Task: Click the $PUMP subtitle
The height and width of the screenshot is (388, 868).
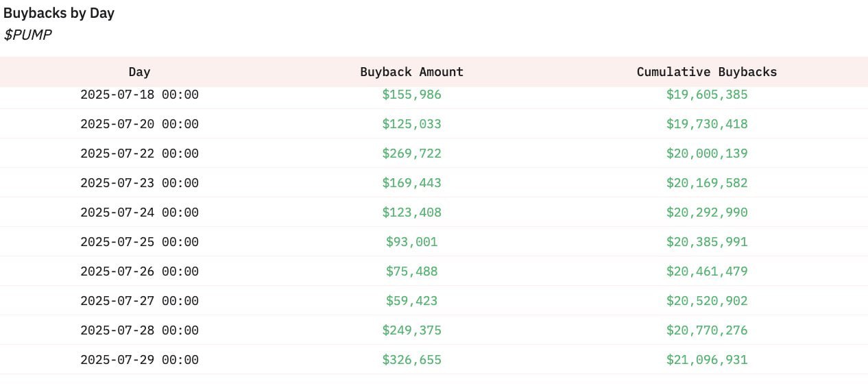Action: [x=27, y=35]
